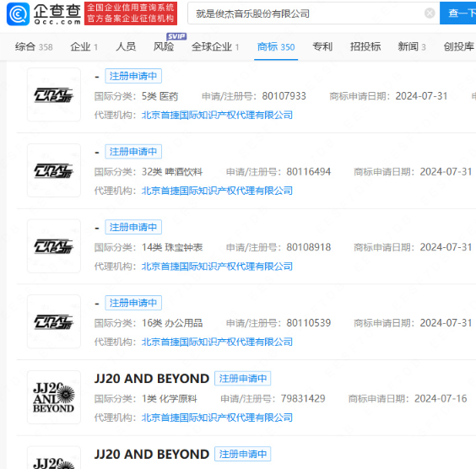The height and width of the screenshot is (469, 476).
Task: Open agency link for trademark 80107933
Action: [x=217, y=115]
